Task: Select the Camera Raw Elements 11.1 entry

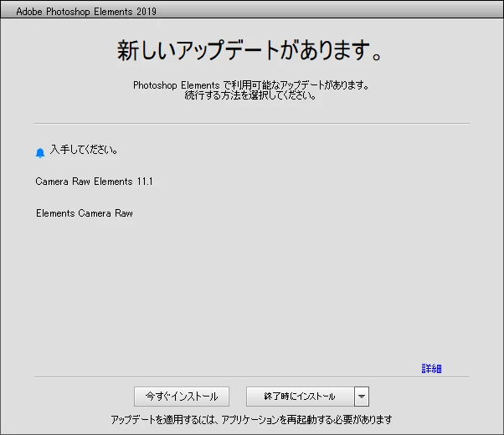Action: point(94,182)
